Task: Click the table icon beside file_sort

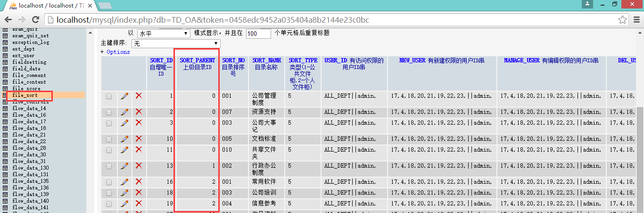Action: point(5,95)
